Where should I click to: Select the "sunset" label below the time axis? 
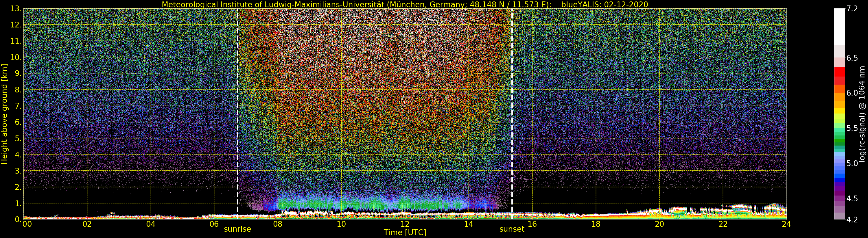pyautogui.click(x=512, y=229)
